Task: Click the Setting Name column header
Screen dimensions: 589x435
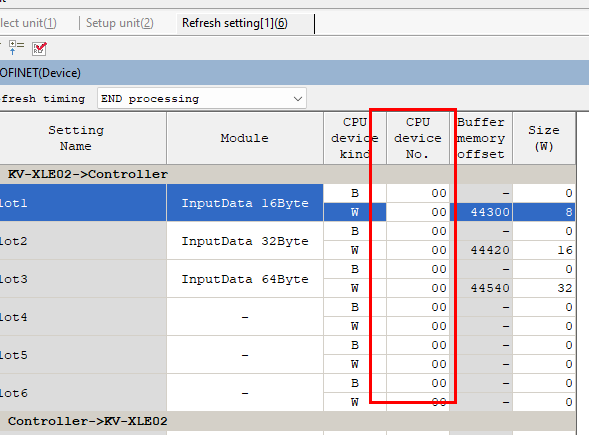Action: [76, 138]
